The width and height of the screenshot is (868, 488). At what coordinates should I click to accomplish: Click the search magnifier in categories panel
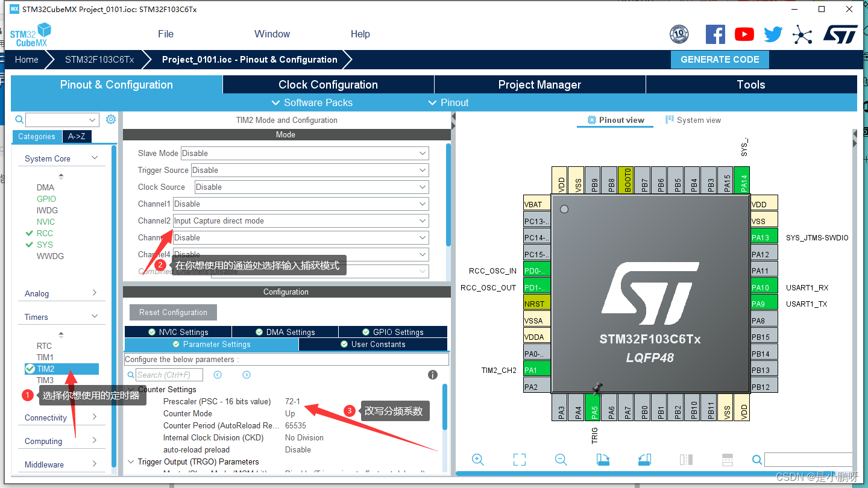(x=19, y=120)
